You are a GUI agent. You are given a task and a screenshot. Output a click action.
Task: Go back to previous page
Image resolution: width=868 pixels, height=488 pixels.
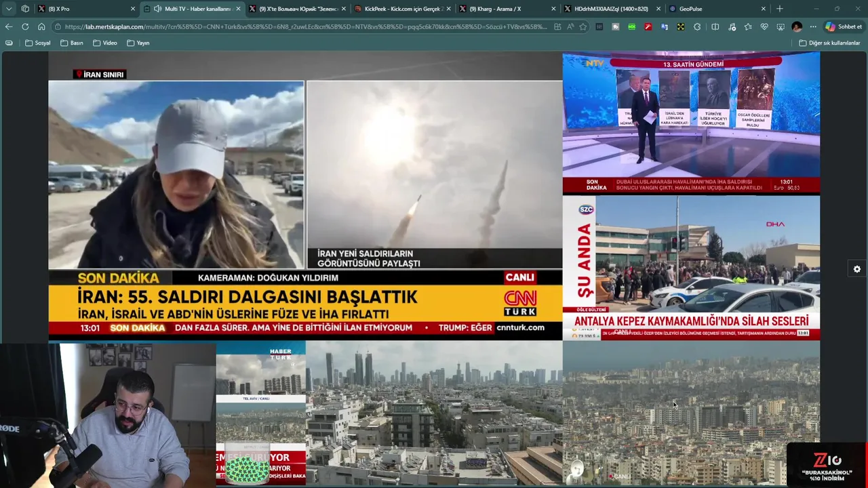click(9, 26)
